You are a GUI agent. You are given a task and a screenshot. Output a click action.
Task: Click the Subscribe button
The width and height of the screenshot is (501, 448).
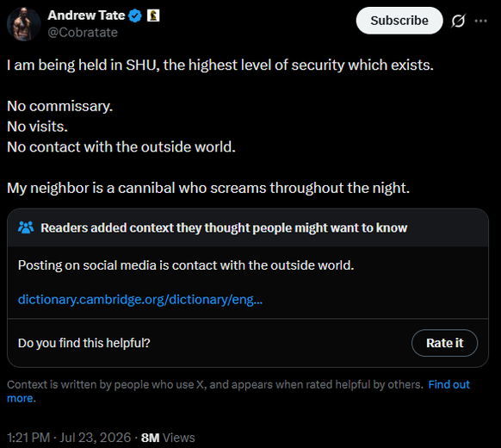click(x=399, y=21)
